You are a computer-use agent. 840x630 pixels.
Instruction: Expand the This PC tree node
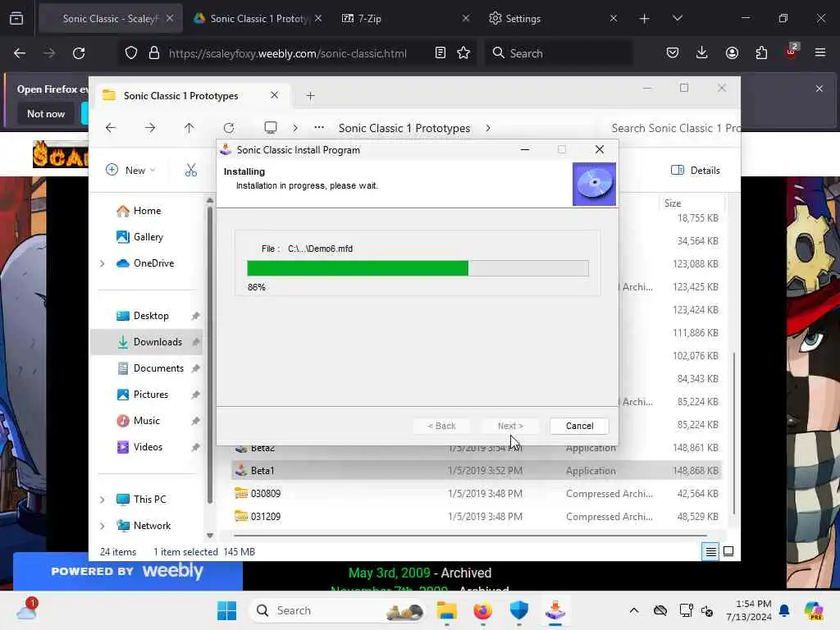pyautogui.click(x=103, y=500)
